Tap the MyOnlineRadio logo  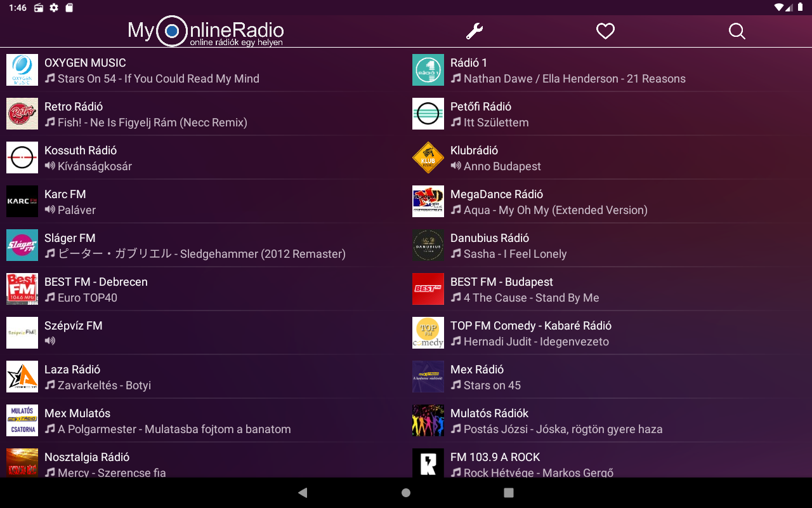click(x=206, y=31)
